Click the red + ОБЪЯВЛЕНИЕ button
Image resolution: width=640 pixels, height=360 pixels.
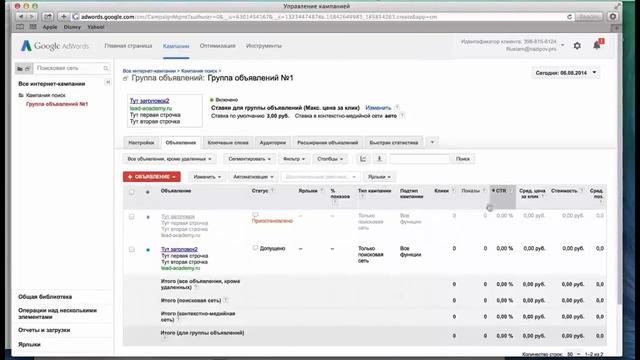152,177
